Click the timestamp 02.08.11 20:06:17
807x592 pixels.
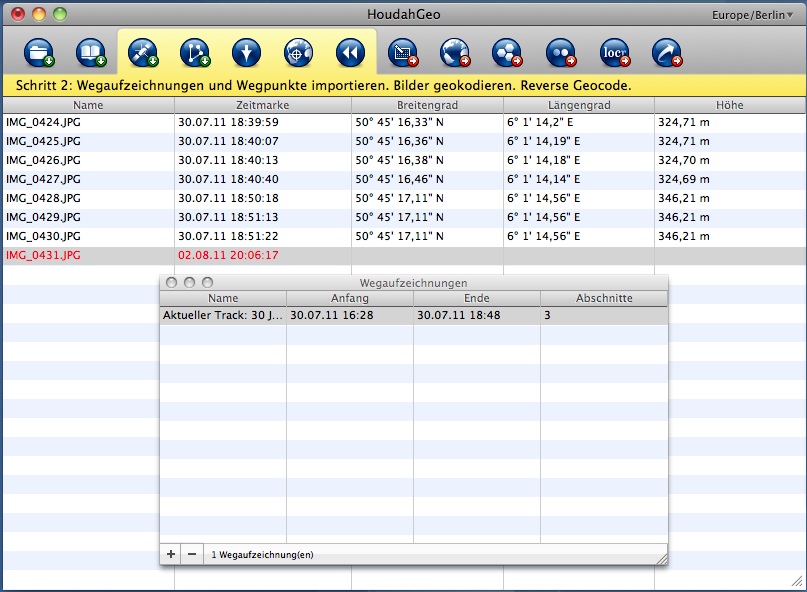(228, 255)
